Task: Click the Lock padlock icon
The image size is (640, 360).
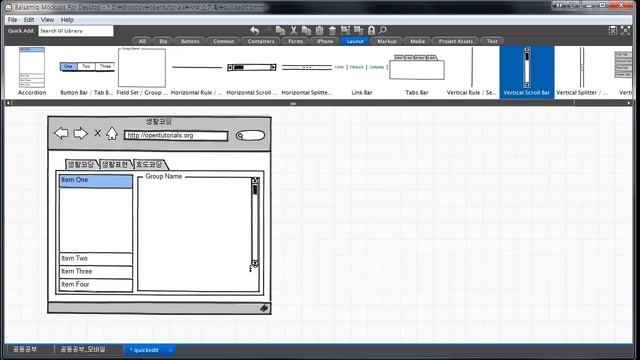Action: (x=371, y=30)
